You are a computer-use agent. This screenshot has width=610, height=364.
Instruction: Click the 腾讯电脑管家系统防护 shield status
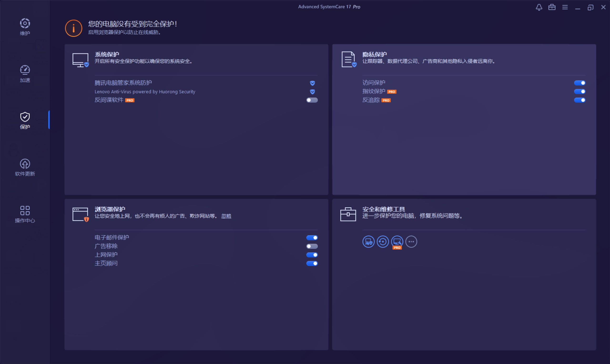coord(312,83)
